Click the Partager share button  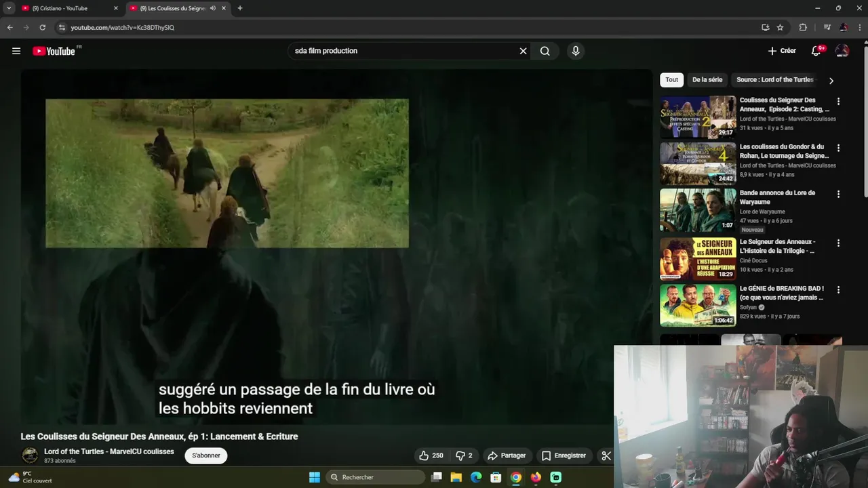point(507,455)
